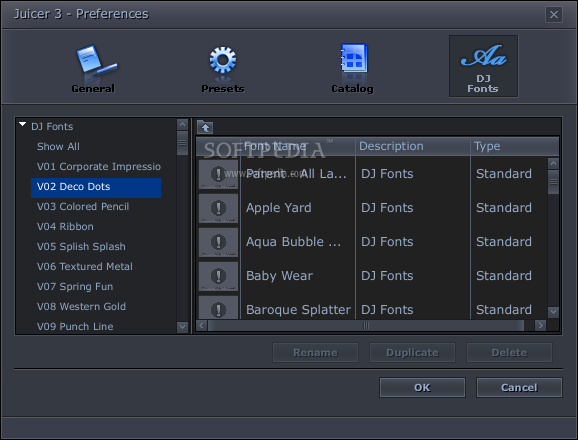Collapse the DJ Fonts tree node
This screenshot has width=578, height=440.
[22, 125]
